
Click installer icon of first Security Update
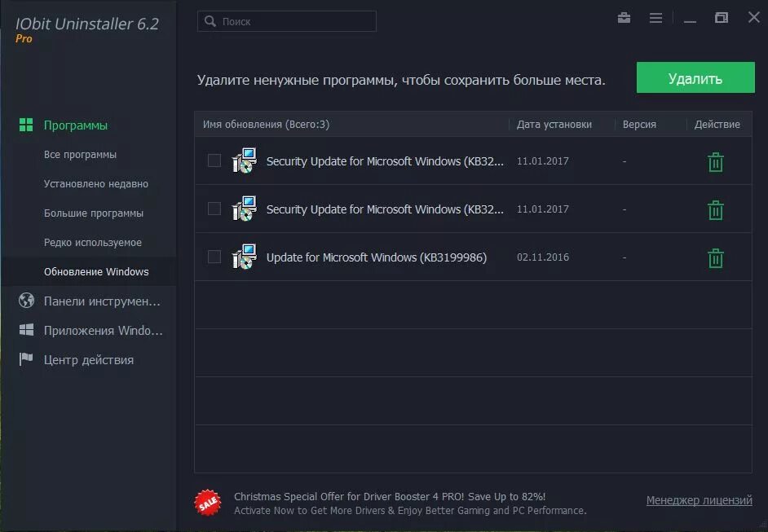point(245,160)
